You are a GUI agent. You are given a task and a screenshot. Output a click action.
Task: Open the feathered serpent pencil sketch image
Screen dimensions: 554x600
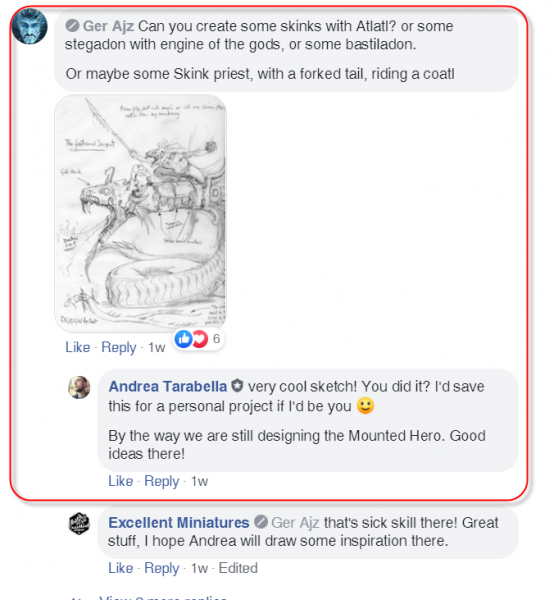140,213
